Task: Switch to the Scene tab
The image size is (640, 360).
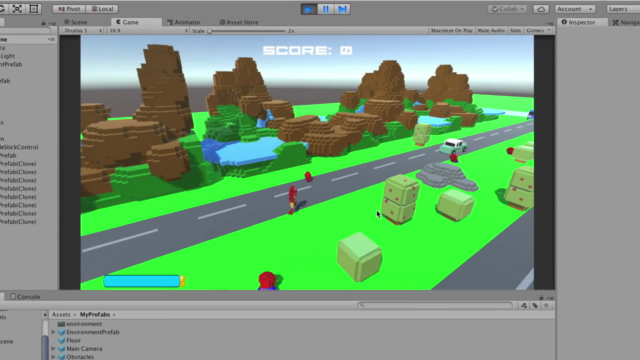Action: pyautogui.click(x=76, y=22)
